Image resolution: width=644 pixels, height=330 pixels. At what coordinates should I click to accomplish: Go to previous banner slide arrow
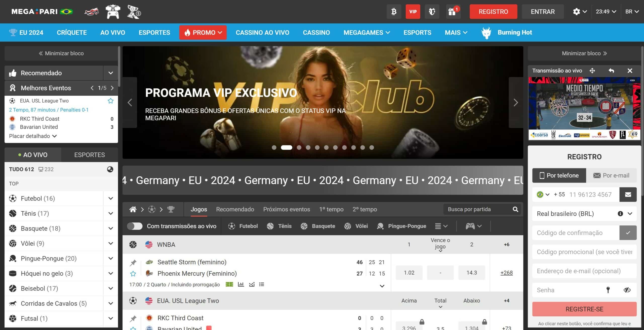click(130, 103)
